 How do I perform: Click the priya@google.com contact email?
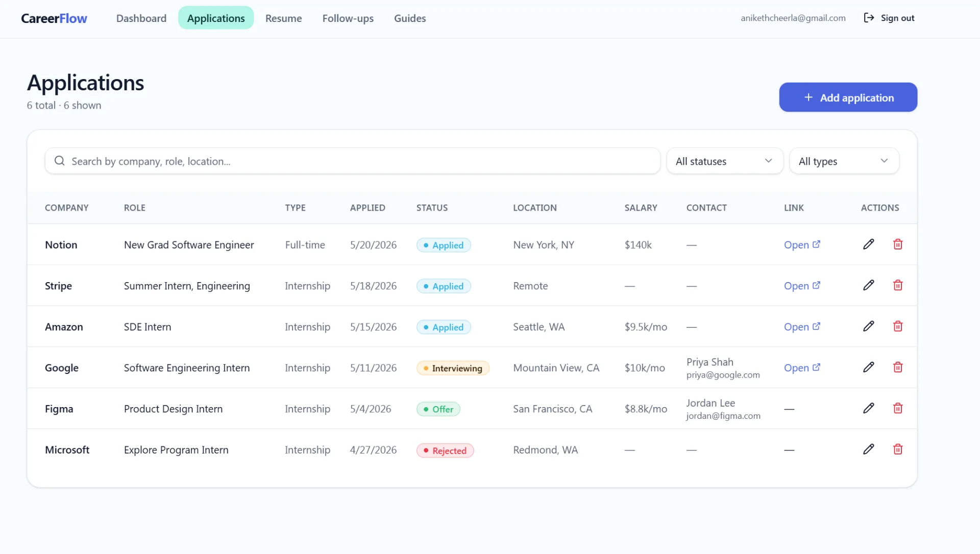click(x=723, y=375)
